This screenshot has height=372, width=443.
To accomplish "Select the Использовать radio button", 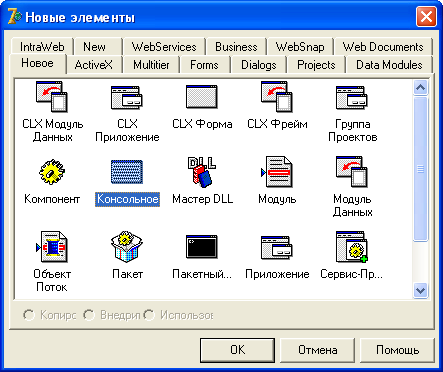I will [x=149, y=315].
